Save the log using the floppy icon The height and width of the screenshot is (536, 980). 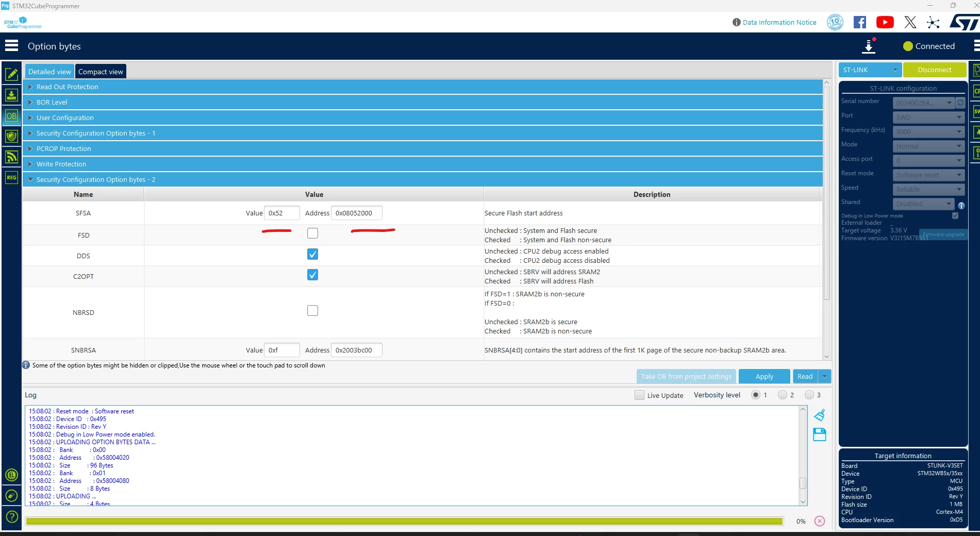tap(819, 434)
